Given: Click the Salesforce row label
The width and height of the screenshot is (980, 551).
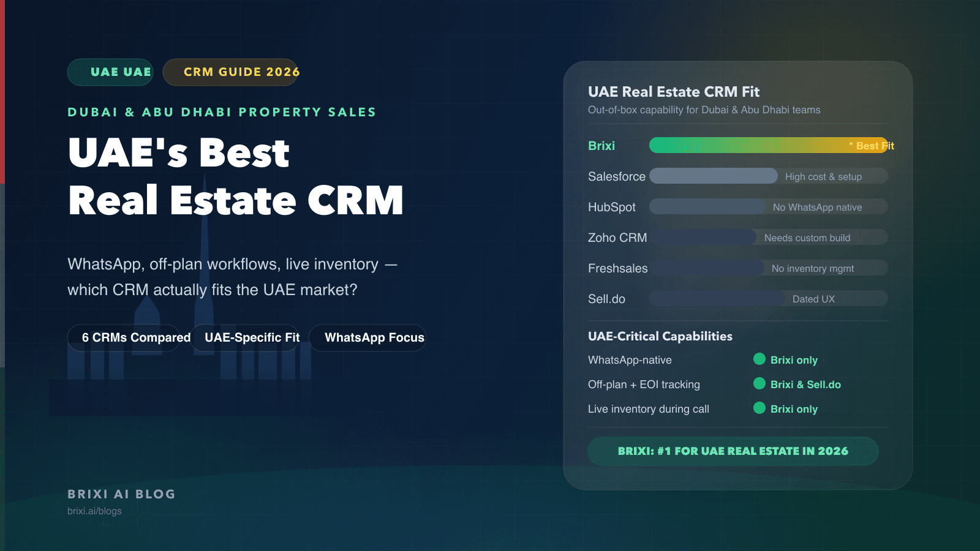Looking at the screenshot, I should point(617,176).
